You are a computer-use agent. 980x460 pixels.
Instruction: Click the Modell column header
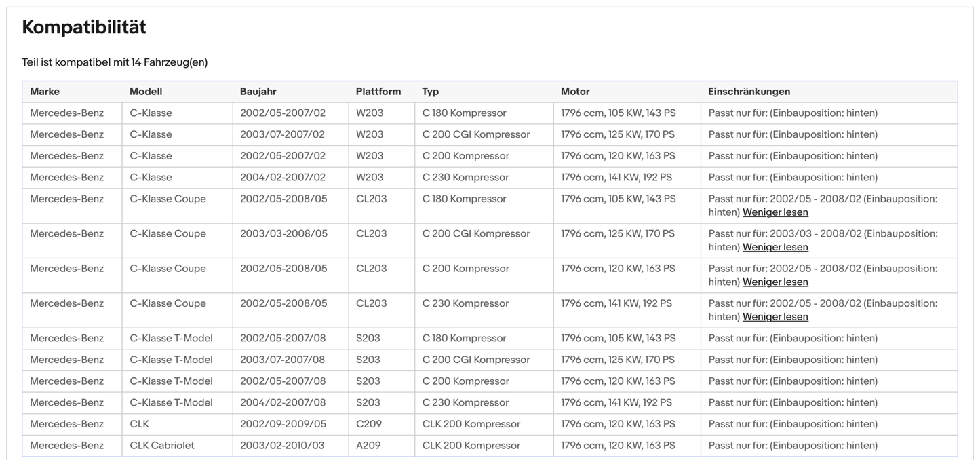[146, 92]
